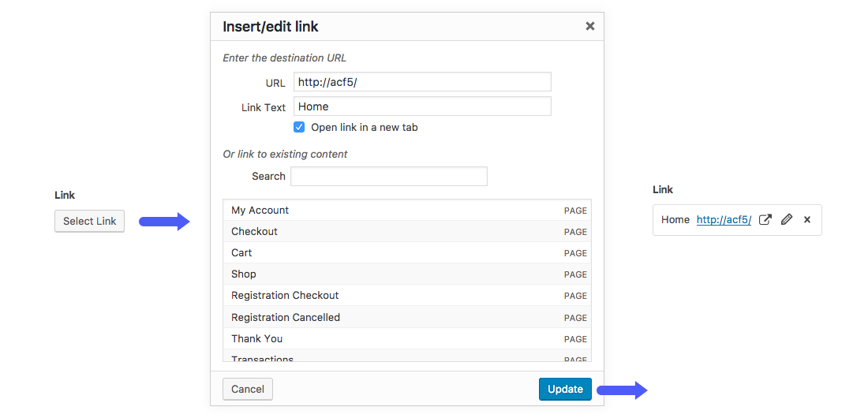Image resolution: width=868 pixels, height=418 pixels.
Task: Open the http://acf5/ hyperlink
Action: [x=724, y=220]
